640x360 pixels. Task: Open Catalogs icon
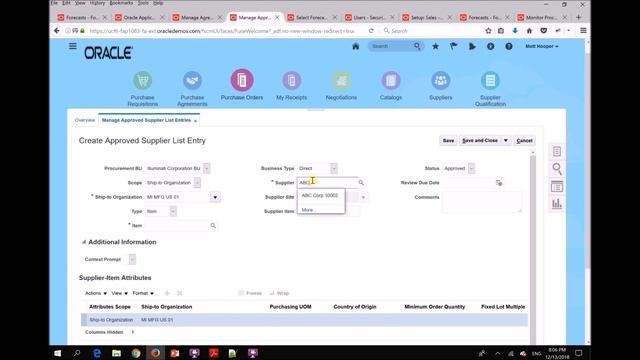pyautogui.click(x=391, y=80)
